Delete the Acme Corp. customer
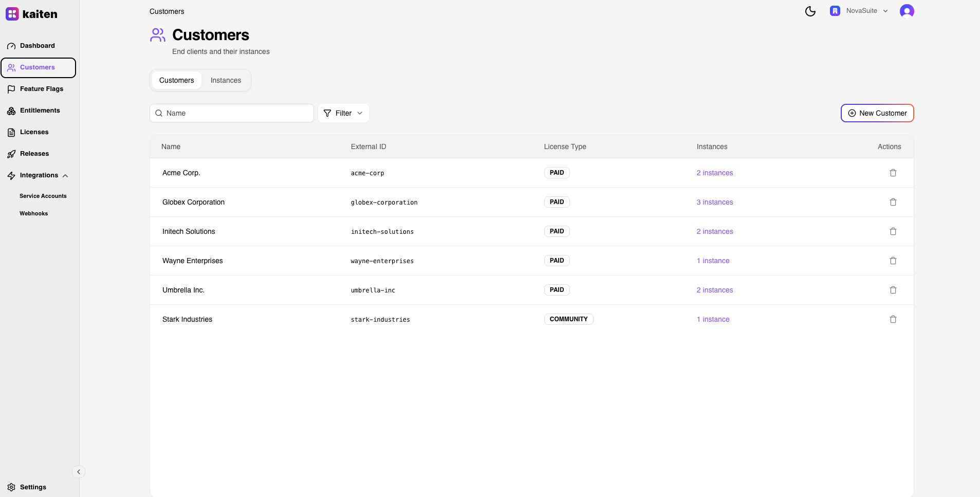The width and height of the screenshot is (980, 497). pos(893,173)
